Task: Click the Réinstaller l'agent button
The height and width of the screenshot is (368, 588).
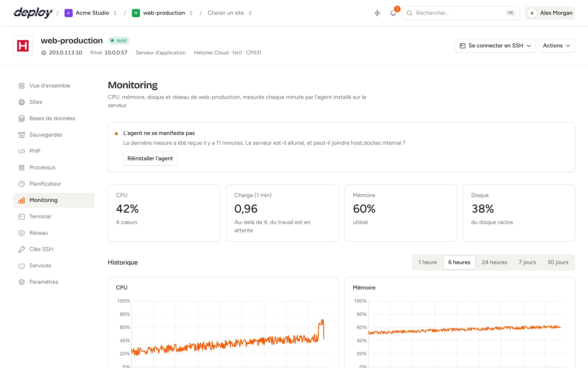Action: [150, 158]
